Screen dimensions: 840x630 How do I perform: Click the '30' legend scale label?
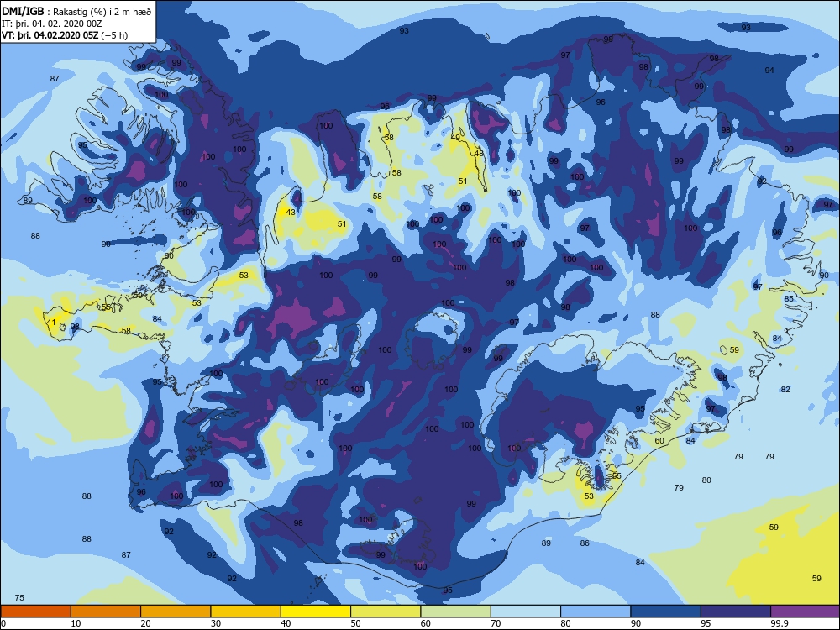(x=216, y=623)
